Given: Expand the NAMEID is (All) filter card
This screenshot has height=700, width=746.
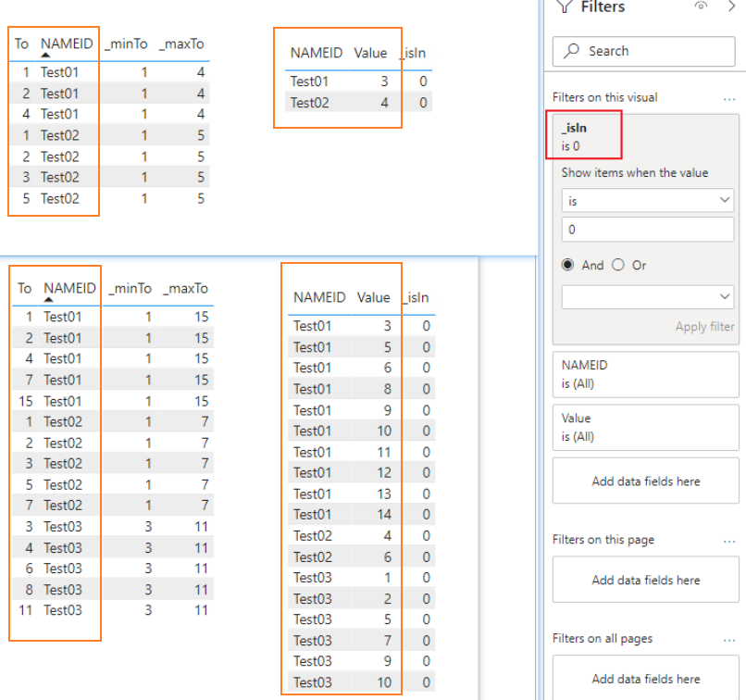Looking at the screenshot, I should (646, 374).
